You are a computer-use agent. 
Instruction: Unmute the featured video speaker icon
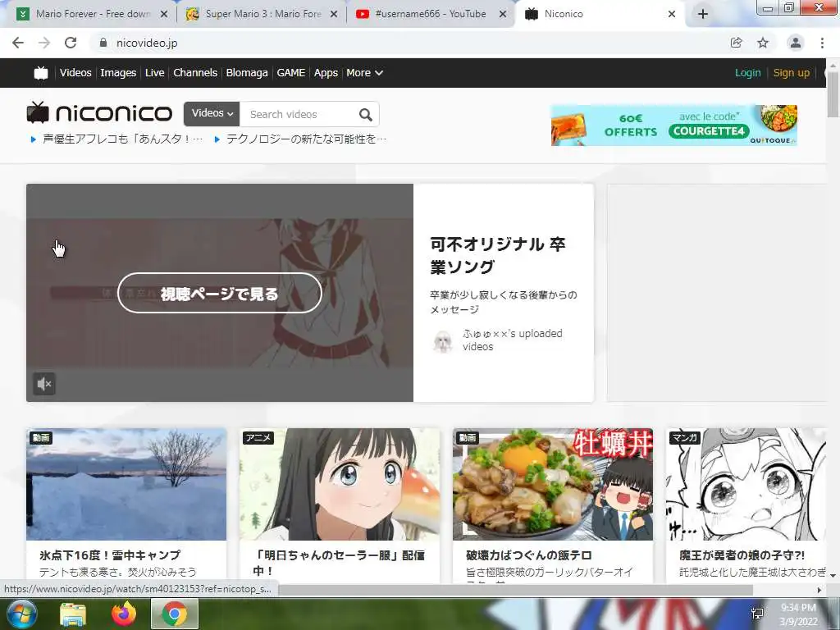(44, 384)
